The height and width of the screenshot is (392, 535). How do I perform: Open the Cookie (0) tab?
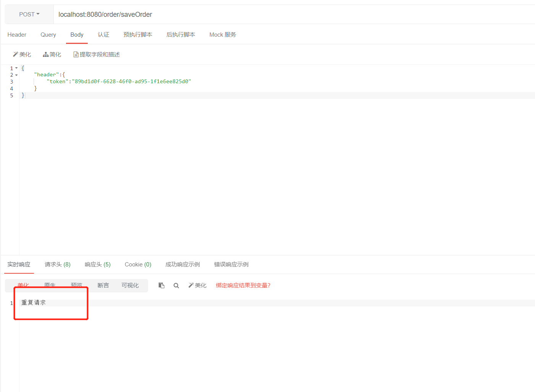point(138,265)
